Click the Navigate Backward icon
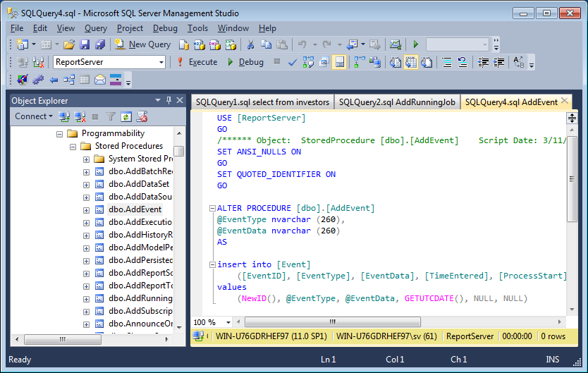Image resolution: width=588 pixels, height=373 pixels. click(352, 44)
